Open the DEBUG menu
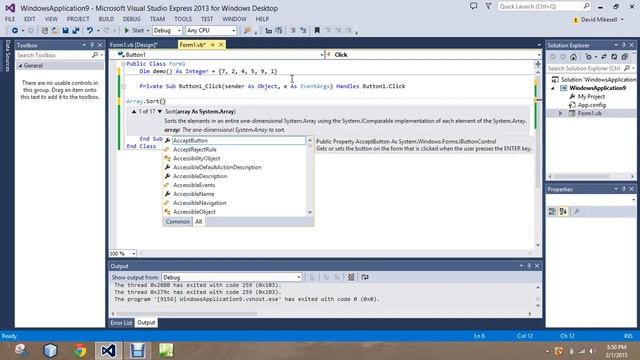 pyautogui.click(x=131, y=19)
